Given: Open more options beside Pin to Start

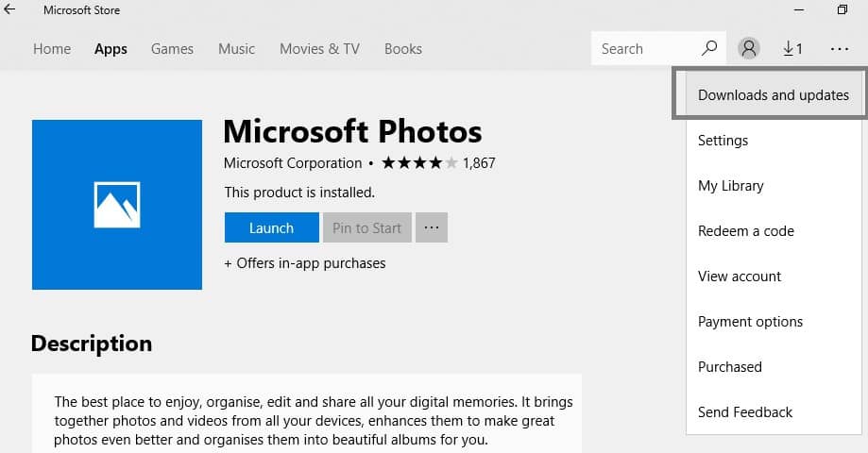Looking at the screenshot, I should 432,227.
